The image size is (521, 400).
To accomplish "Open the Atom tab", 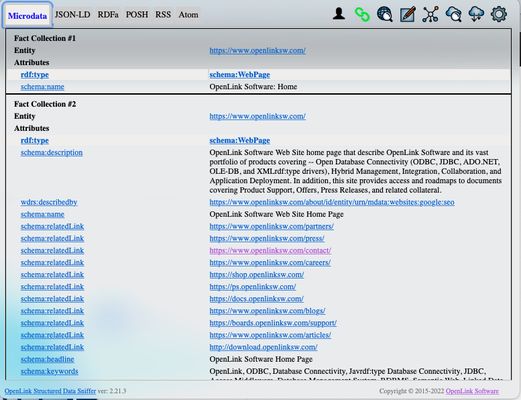I will 188,15.
